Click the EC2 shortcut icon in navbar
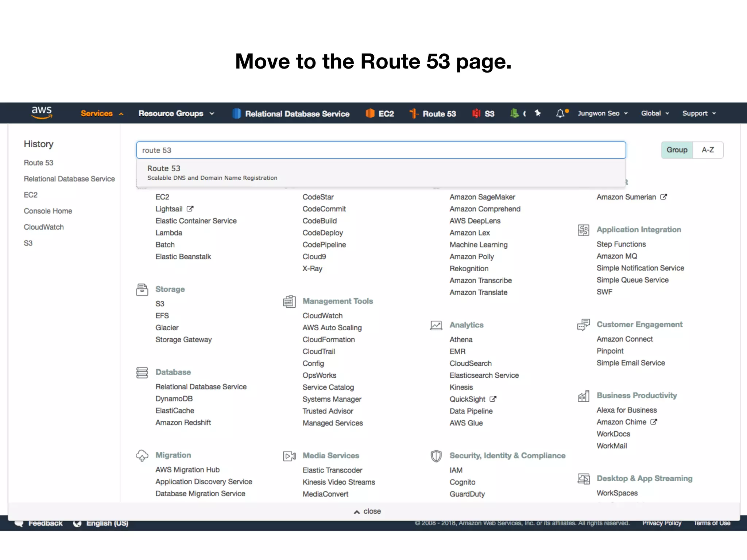 (370, 113)
